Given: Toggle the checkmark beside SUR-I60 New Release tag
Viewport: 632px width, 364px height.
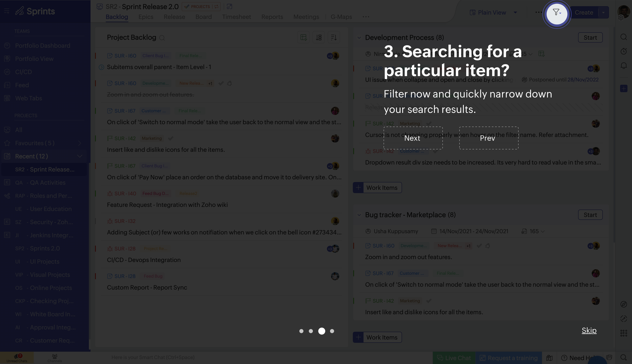Looking at the screenshot, I should (221, 83).
